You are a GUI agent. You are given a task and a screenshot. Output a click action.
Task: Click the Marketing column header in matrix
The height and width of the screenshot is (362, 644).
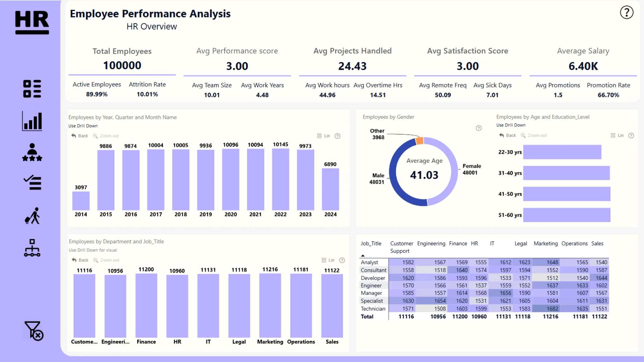point(546,244)
